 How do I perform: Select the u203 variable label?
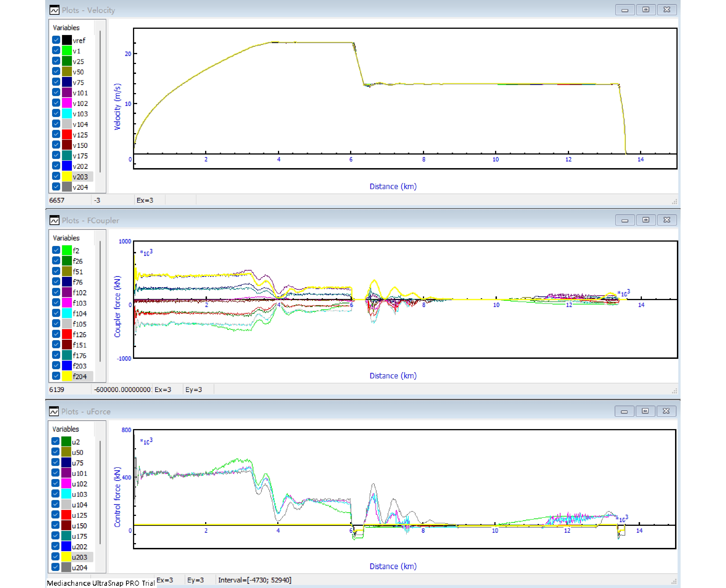(x=79, y=557)
